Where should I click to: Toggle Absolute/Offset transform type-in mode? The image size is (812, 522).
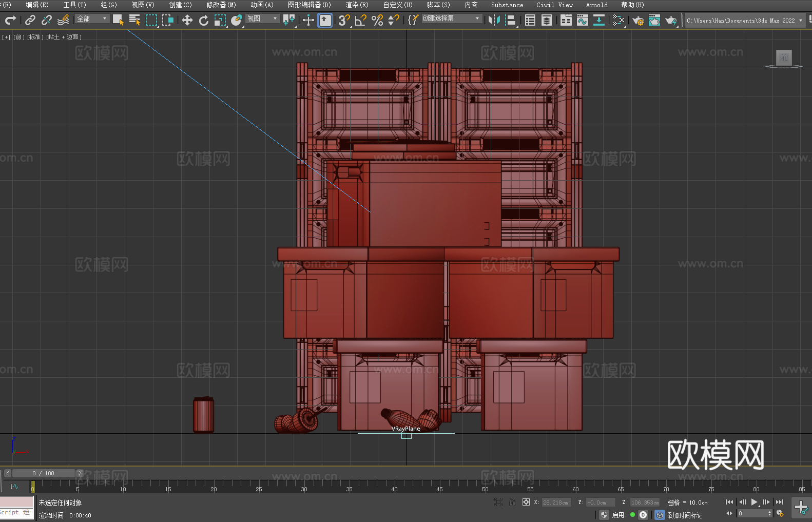tap(526, 502)
